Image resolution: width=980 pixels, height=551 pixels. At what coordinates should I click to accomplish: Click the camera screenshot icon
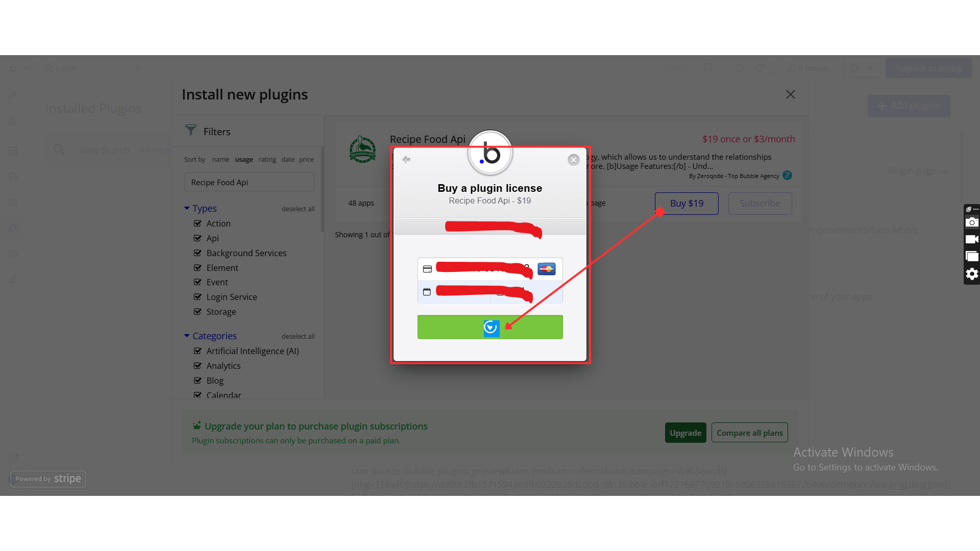pyautogui.click(x=972, y=222)
